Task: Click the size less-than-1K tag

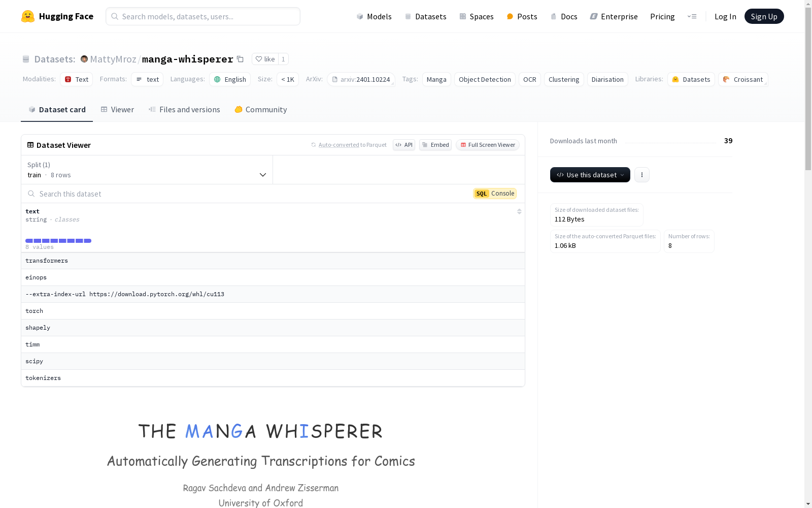Action: tap(288, 79)
